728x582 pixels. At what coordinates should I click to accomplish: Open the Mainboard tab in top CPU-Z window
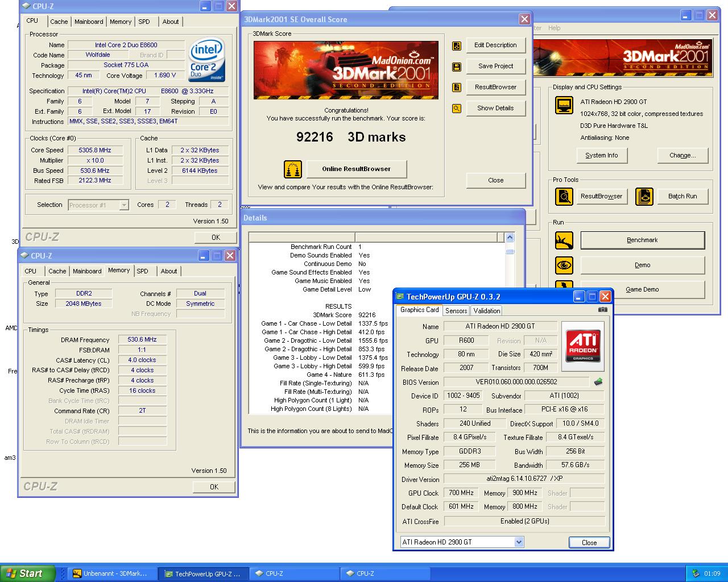(89, 22)
